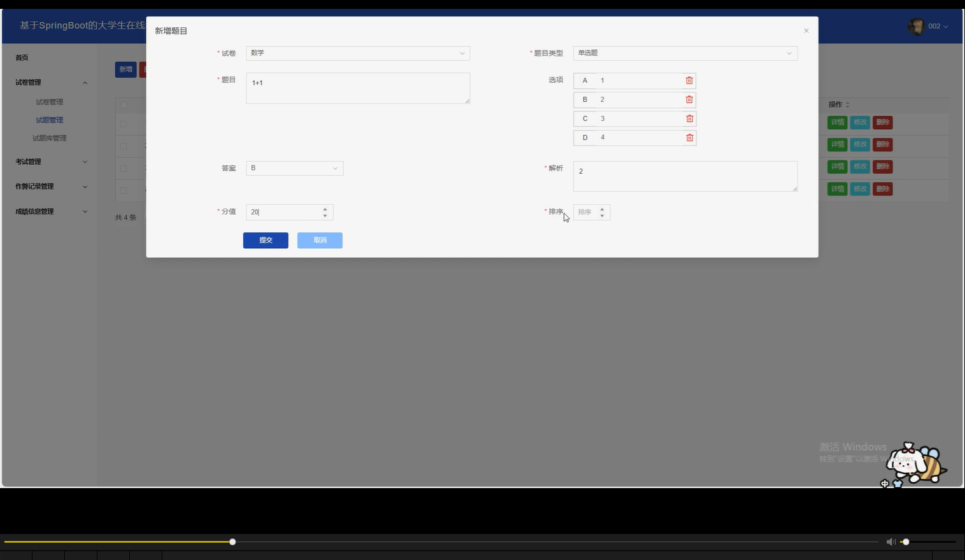This screenshot has width=965, height=560.
Task: Check the third table row checkbox
Action: click(123, 169)
